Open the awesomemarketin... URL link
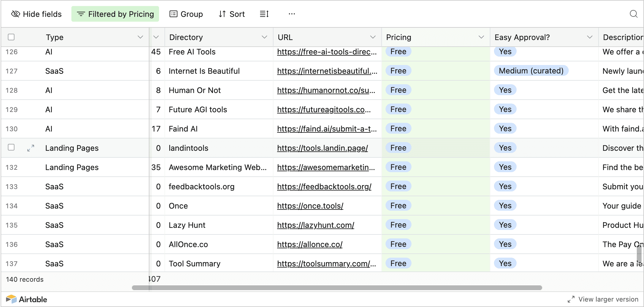 coord(326,167)
